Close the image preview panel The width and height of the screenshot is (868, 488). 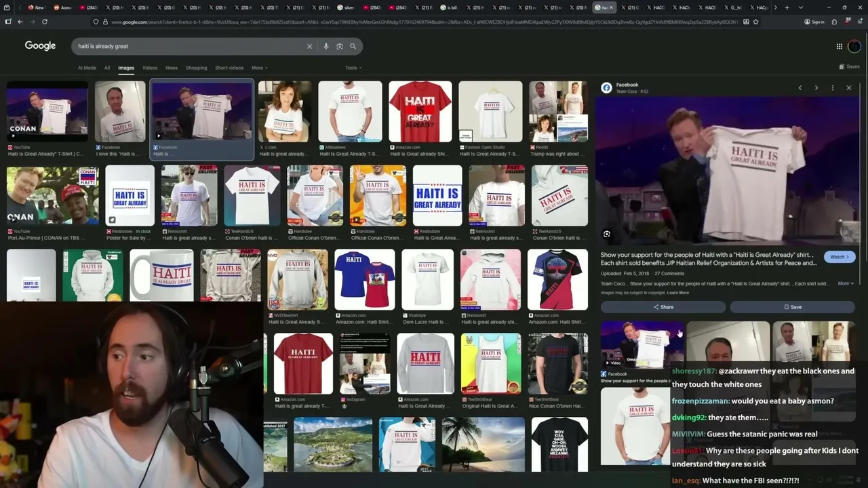tap(849, 87)
